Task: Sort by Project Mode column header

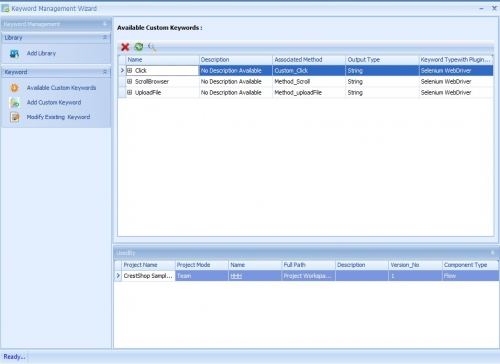Action: (202, 265)
